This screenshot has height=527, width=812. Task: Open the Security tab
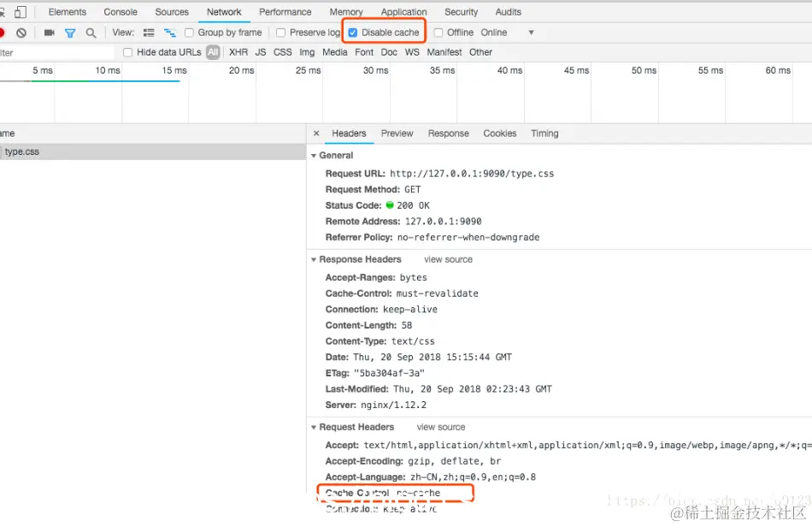(x=461, y=12)
